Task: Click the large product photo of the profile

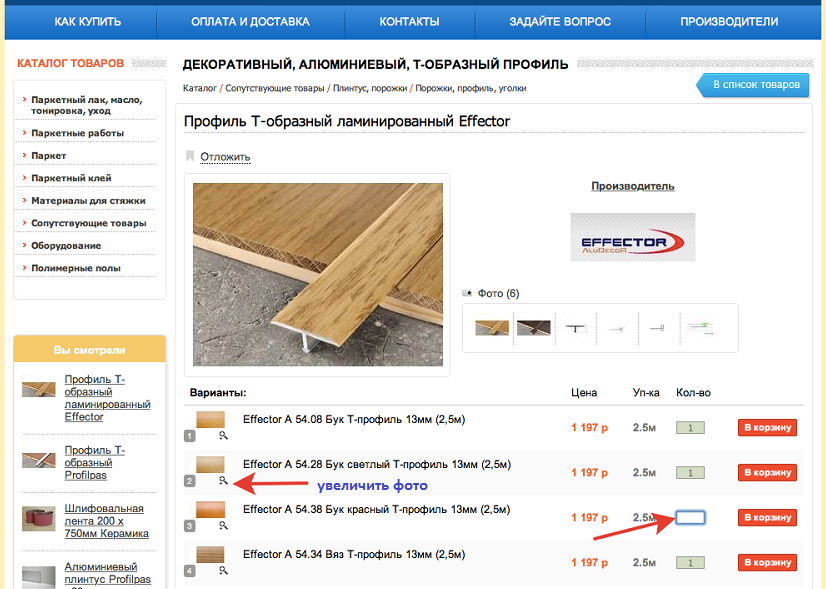Action: (x=318, y=274)
